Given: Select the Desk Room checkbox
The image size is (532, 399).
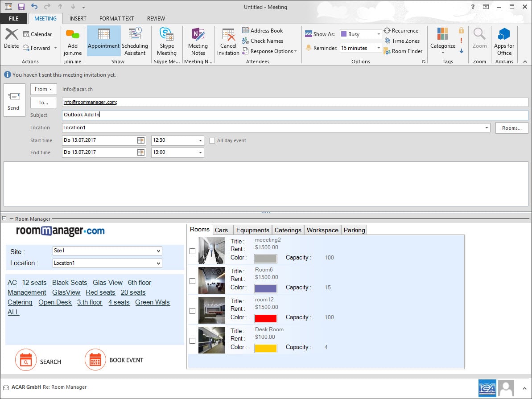Looking at the screenshot, I should [192, 340].
